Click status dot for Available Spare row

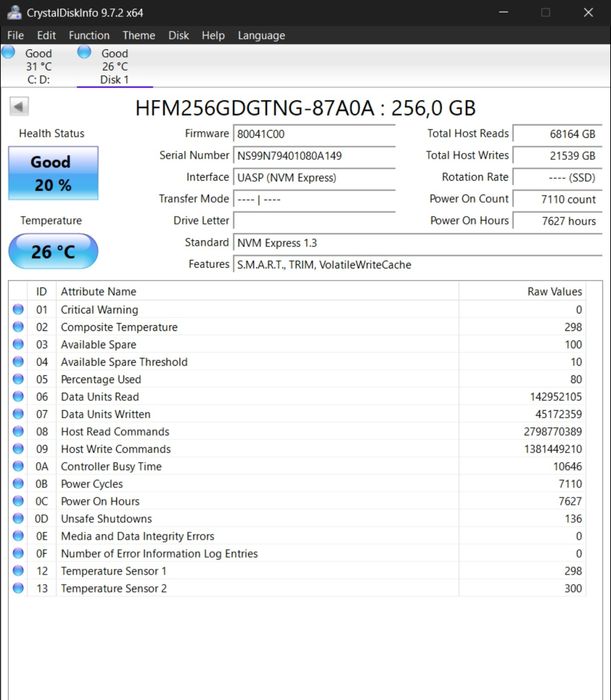pyautogui.click(x=18, y=344)
